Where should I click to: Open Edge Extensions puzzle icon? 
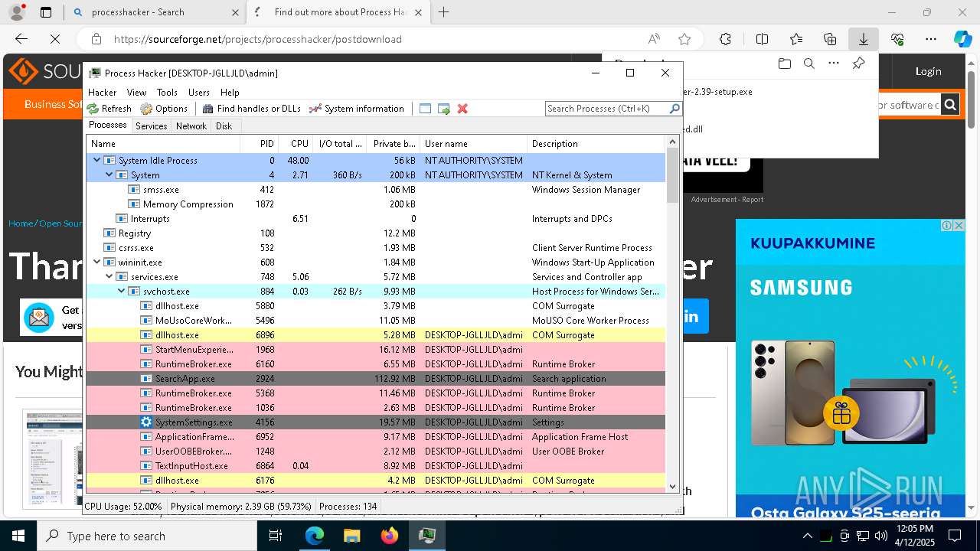[725, 39]
